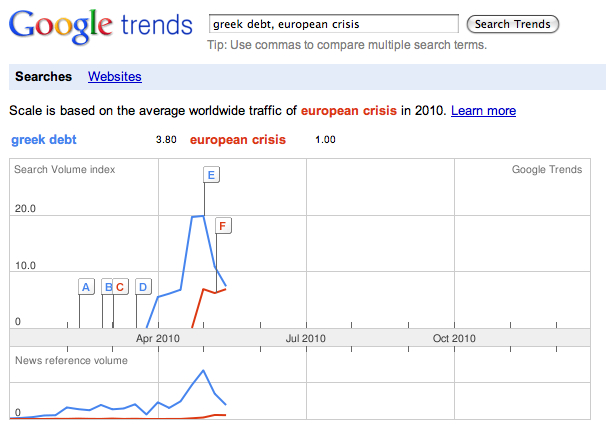Click the Apr 2010 axis label
Image resolution: width=606 pixels, height=431 pixels.
point(157,339)
